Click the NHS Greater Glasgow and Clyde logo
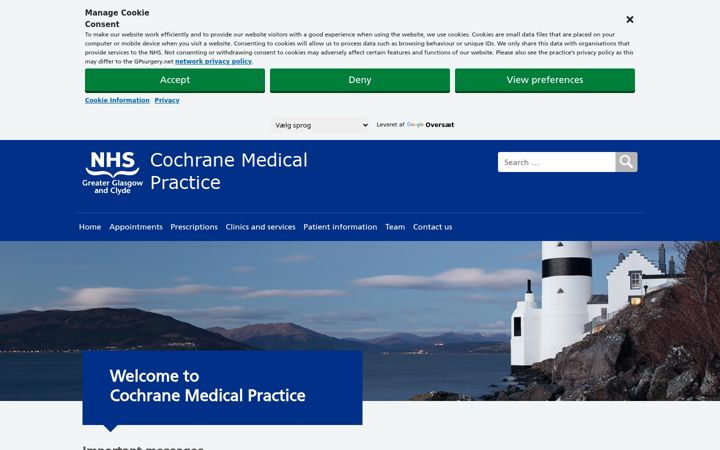Viewport: 720px width, 450px height. (112, 173)
